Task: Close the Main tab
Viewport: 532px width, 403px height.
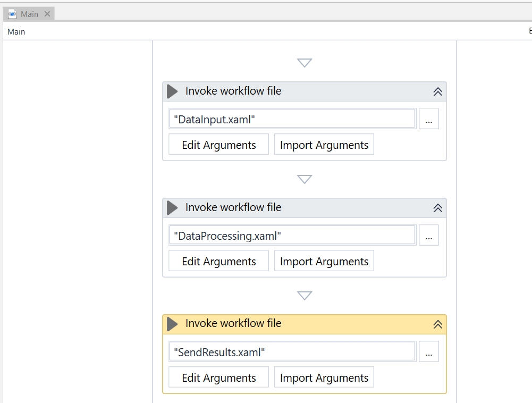Action: 47,14
